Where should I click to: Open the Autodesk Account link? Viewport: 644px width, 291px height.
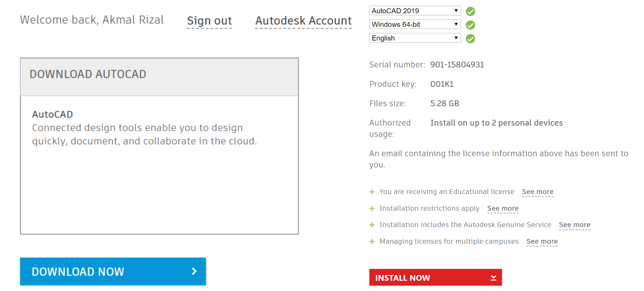303,21
